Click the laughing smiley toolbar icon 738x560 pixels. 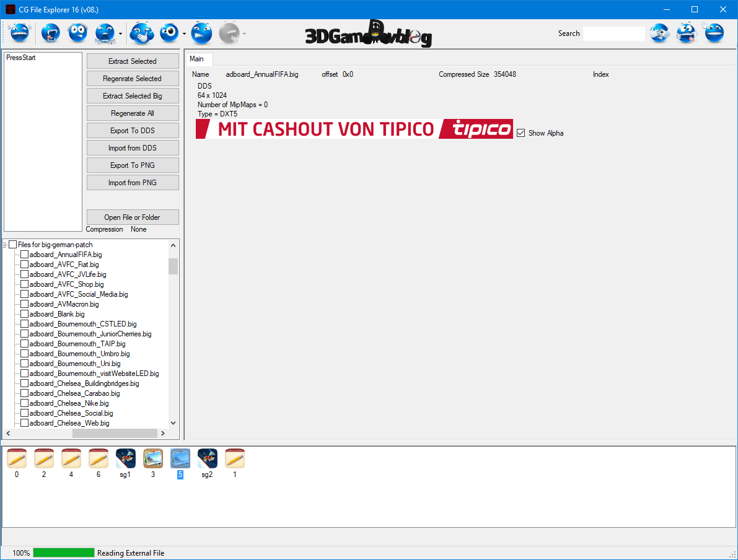20,33
